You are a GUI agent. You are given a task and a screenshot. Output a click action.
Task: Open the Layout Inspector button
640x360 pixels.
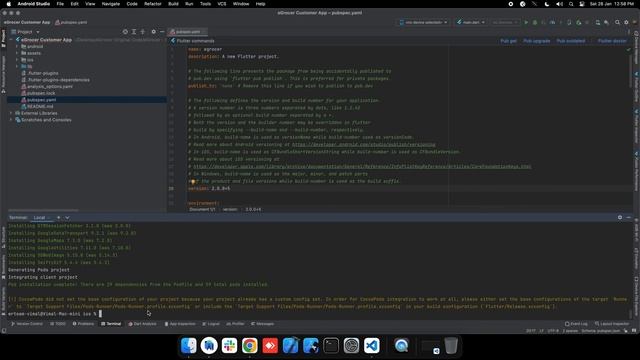point(611,324)
